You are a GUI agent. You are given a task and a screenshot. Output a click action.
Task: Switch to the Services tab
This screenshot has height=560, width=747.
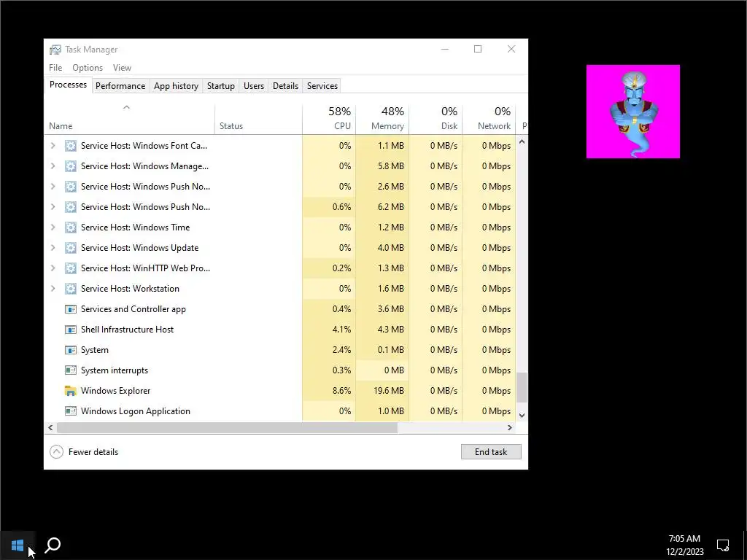[x=322, y=86]
